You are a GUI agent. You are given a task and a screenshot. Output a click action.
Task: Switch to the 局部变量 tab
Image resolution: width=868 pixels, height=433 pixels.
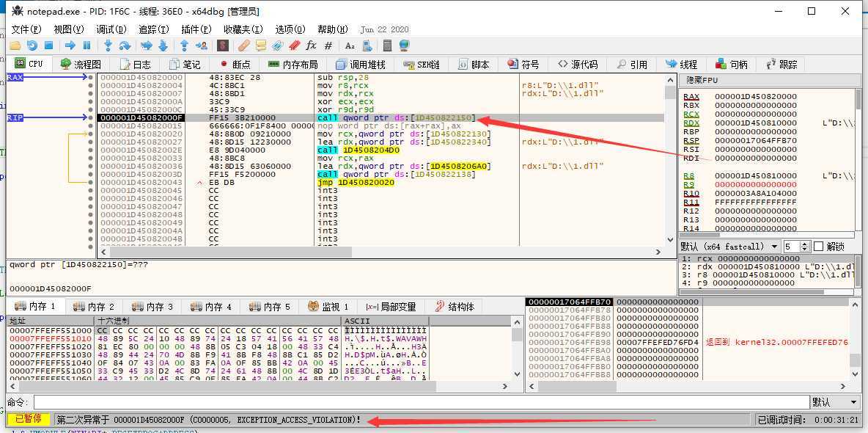tap(390, 307)
